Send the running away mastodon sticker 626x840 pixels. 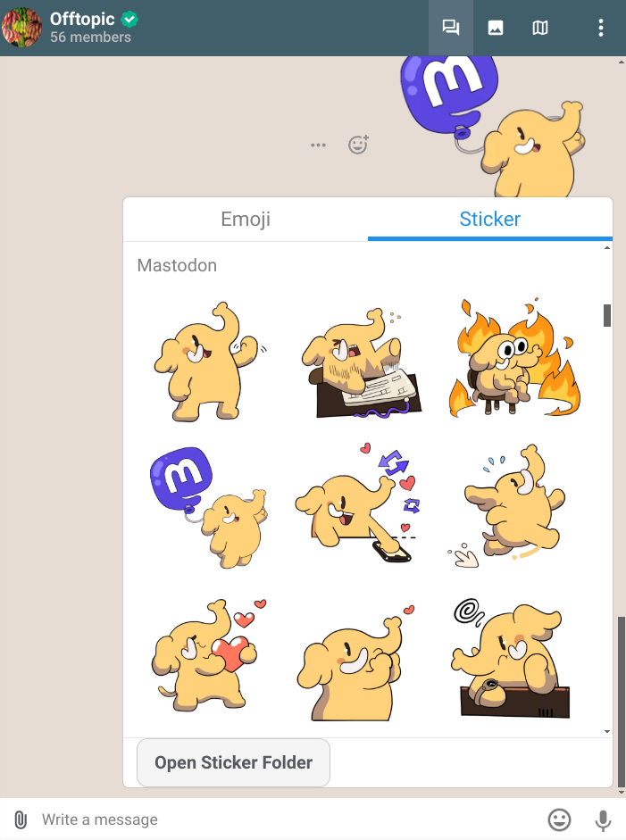click(x=508, y=506)
